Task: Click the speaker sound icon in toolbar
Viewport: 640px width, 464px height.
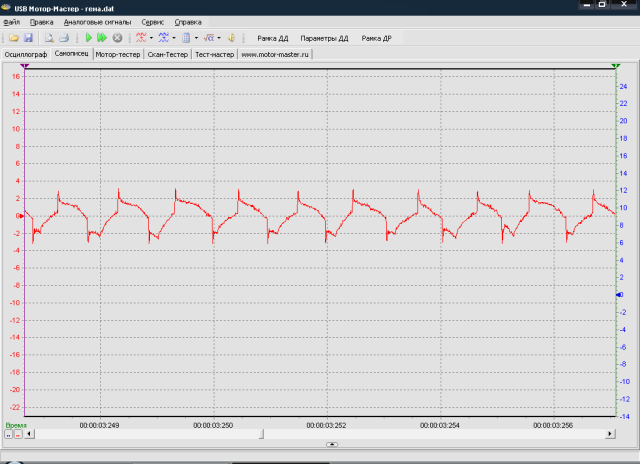Action: [231, 38]
